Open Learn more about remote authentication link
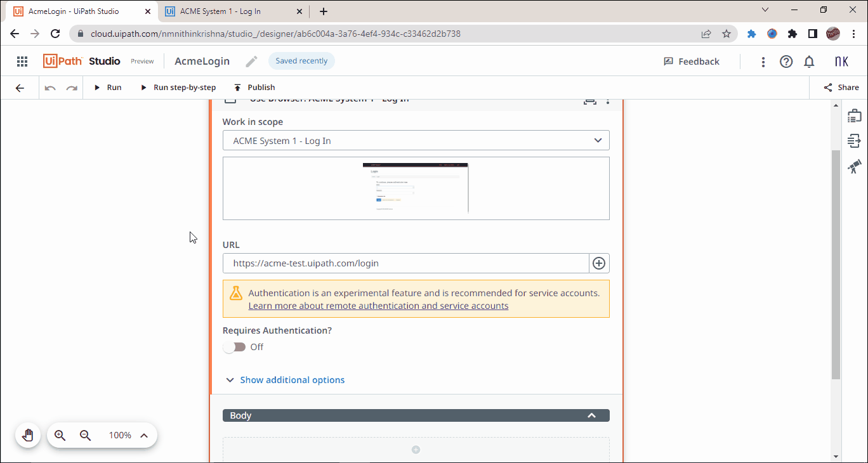Screen dimensions: 868x463 coord(378,306)
